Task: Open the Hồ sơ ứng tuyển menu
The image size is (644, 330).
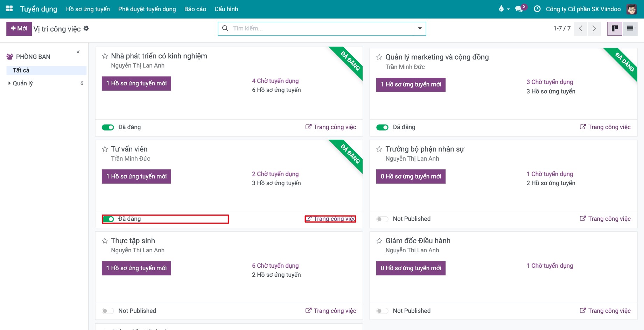Action: (x=88, y=9)
